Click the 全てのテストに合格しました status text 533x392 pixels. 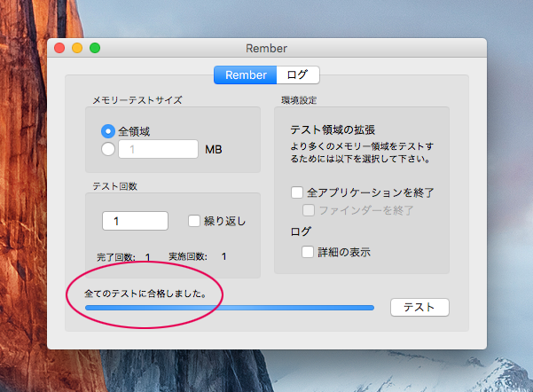click(145, 294)
